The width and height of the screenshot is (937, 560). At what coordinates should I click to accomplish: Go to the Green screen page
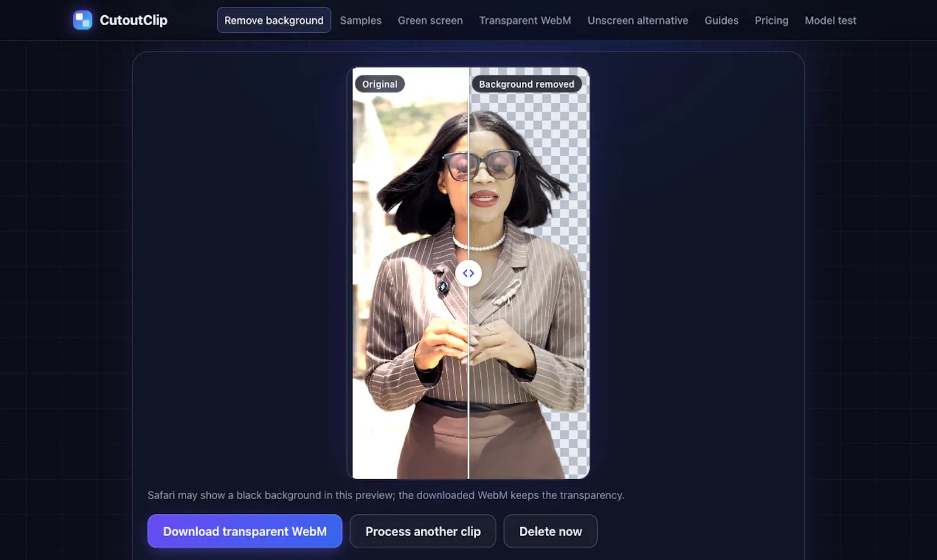[x=430, y=20]
